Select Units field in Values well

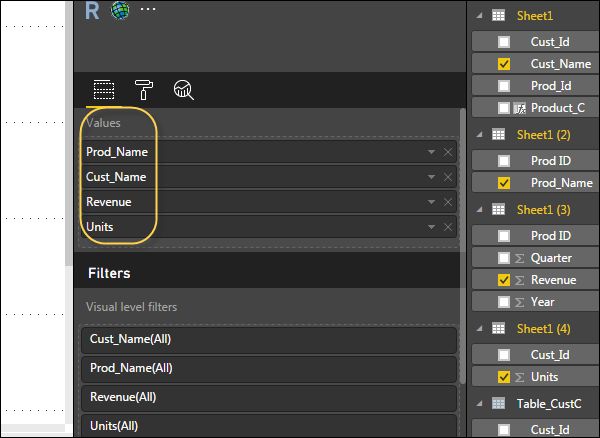coord(269,227)
